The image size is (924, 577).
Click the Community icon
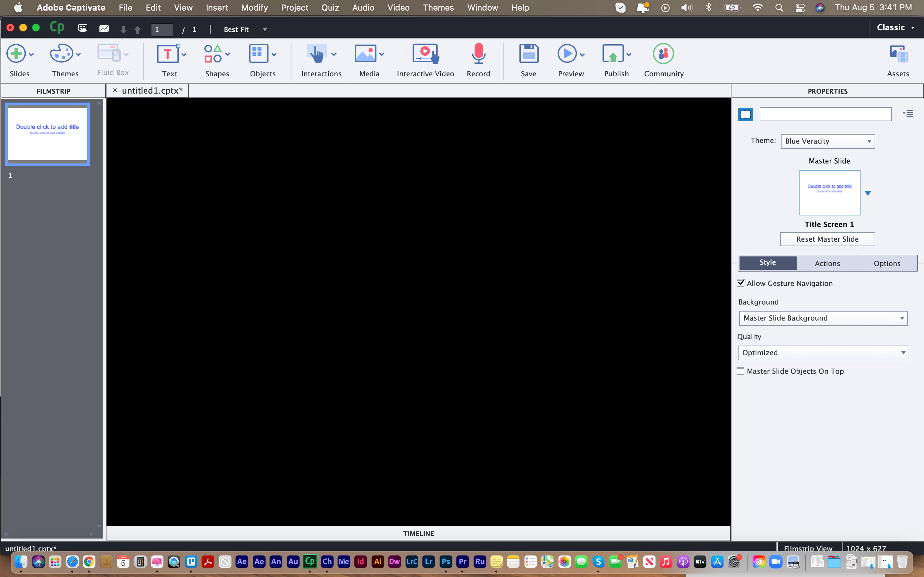point(663,54)
